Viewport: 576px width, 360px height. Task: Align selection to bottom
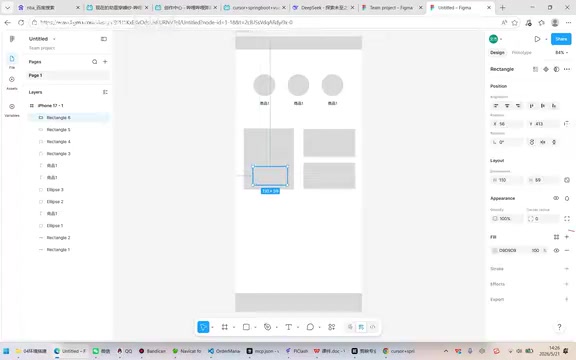click(x=554, y=106)
